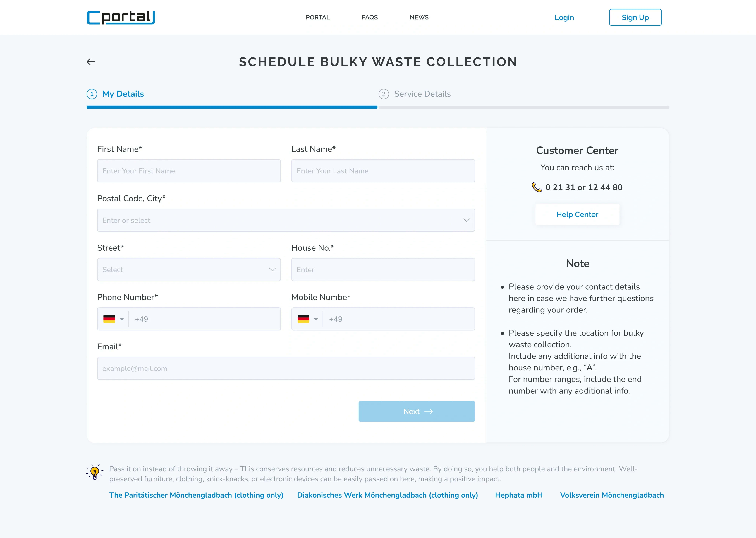Click the Sign Up button
The width and height of the screenshot is (756, 538).
coord(635,17)
